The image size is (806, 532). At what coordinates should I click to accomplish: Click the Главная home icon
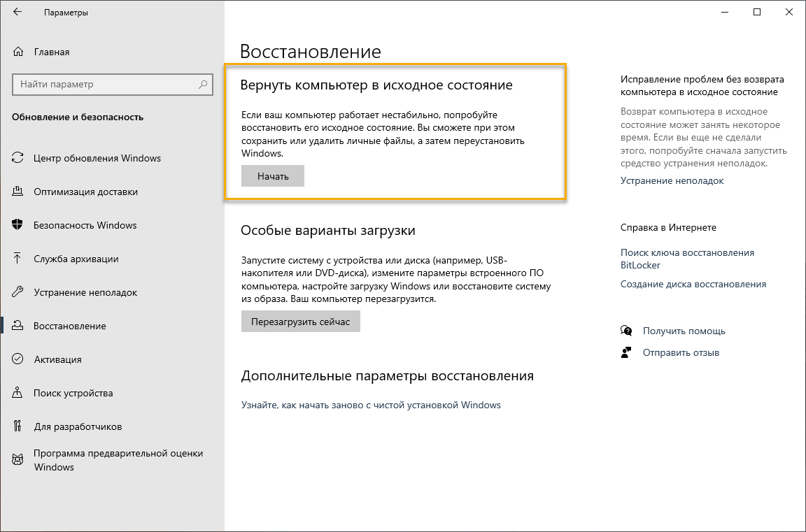(18, 52)
